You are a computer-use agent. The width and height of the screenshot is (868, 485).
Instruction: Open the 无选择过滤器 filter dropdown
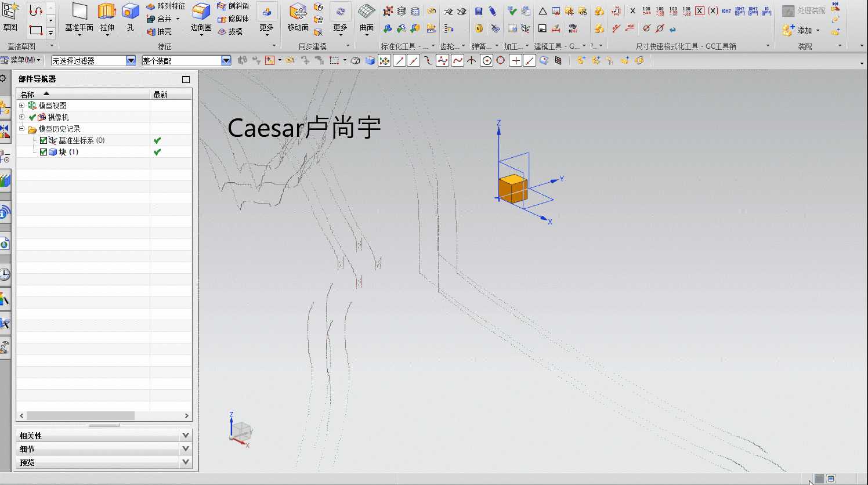(131, 60)
